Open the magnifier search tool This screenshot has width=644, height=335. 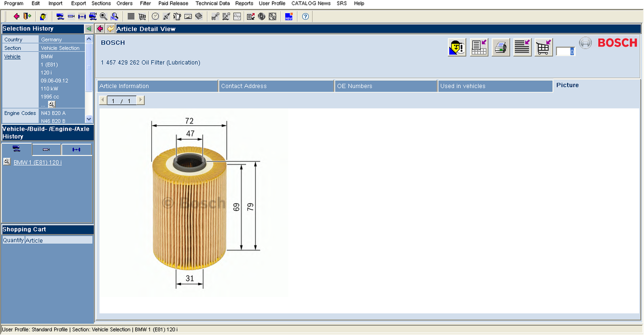tap(104, 17)
